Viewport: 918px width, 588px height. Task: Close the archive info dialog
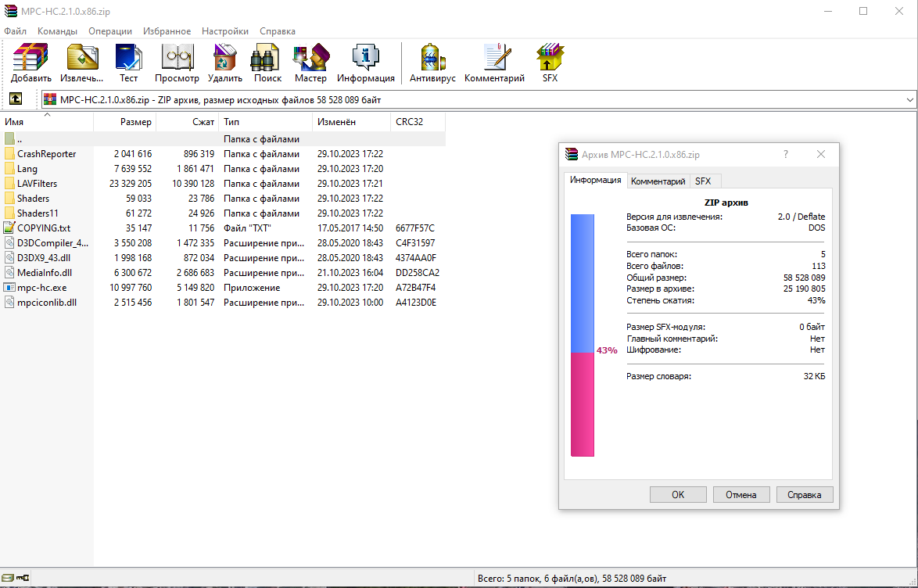[x=821, y=154]
